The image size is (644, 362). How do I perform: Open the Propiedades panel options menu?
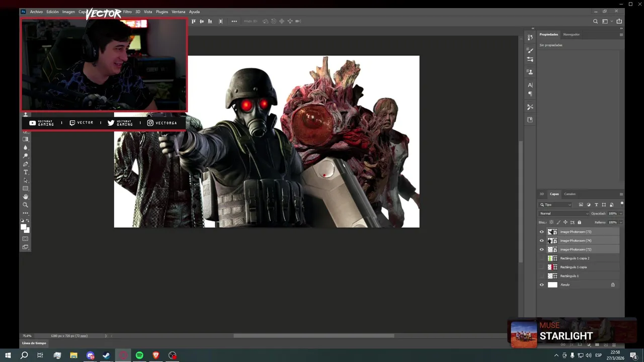click(621, 35)
